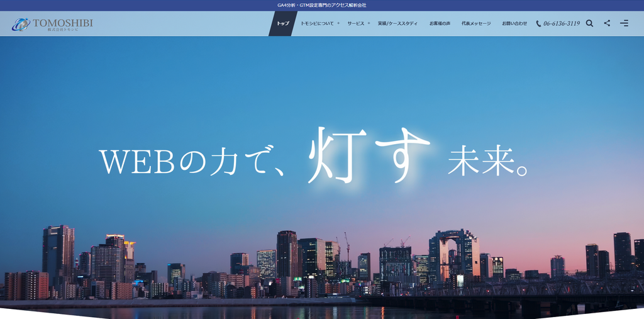Click the hero headline WEBの力で、灯す未来。
Screen dimensions: 644x319
pyautogui.click(x=314, y=156)
